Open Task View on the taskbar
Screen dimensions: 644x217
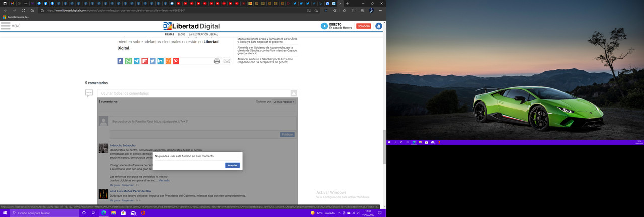[x=94, y=213]
